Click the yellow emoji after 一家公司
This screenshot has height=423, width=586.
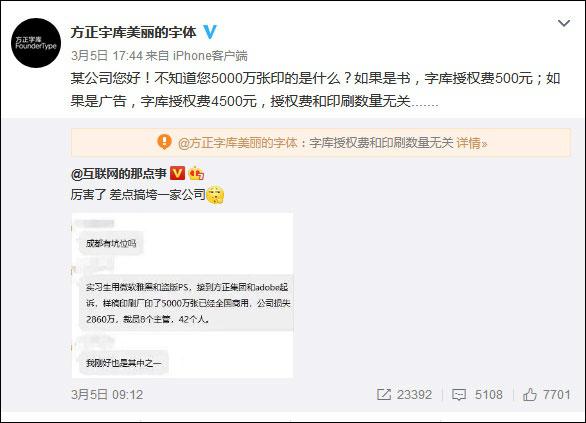tap(215, 195)
